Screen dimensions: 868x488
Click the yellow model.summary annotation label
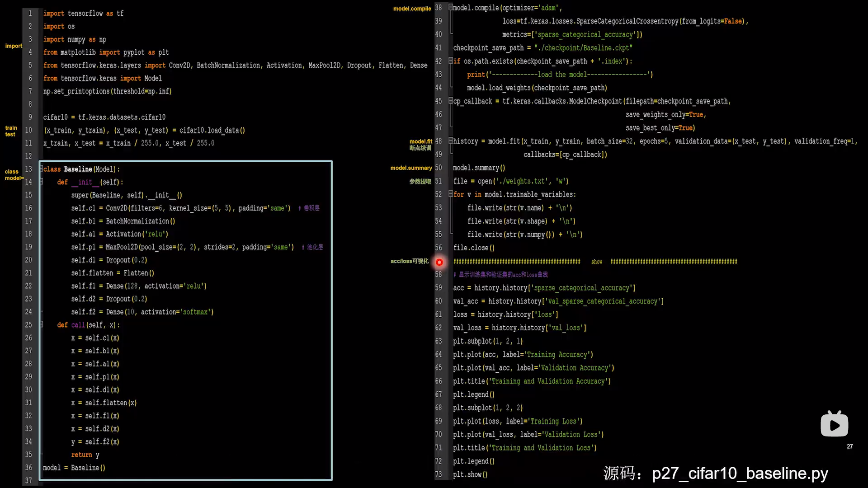click(x=411, y=168)
